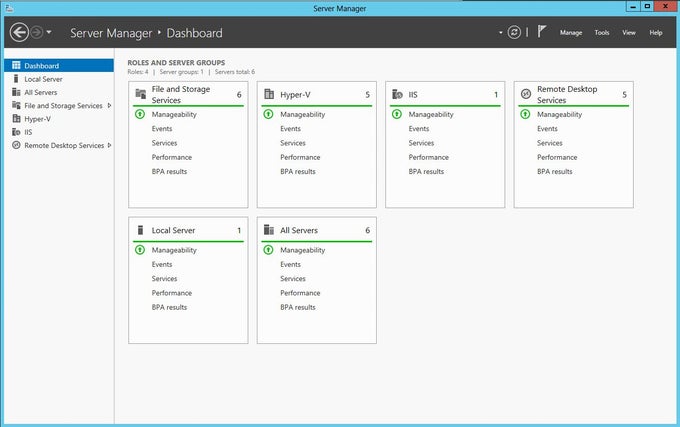Open BPA results in All Servers tile
This screenshot has width=680, height=427.
298,307
